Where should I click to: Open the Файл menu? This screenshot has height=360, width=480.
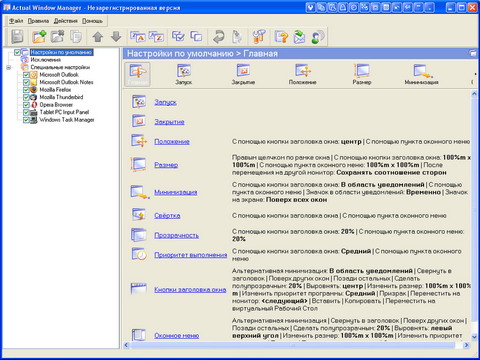pyautogui.click(x=16, y=21)
